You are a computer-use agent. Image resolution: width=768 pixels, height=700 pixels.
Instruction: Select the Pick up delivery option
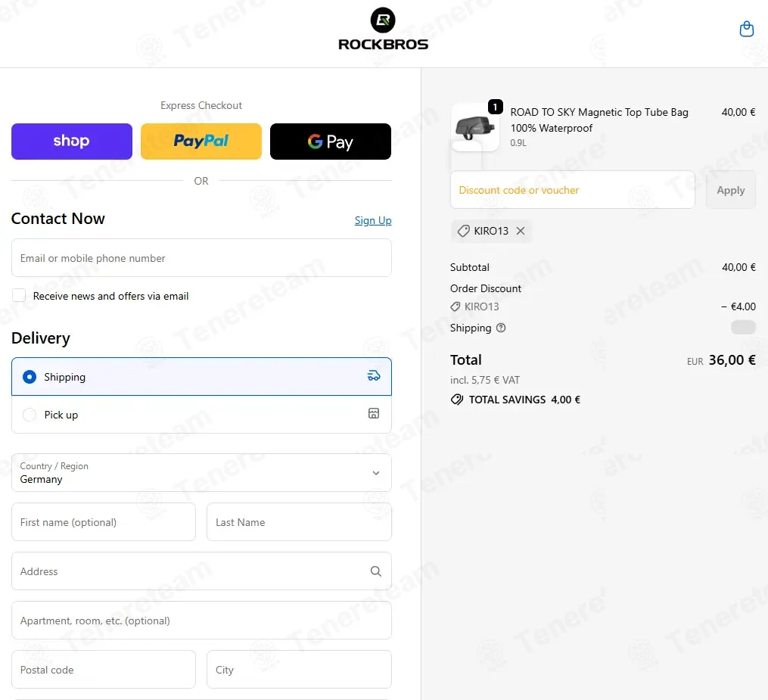click(201, 415)
